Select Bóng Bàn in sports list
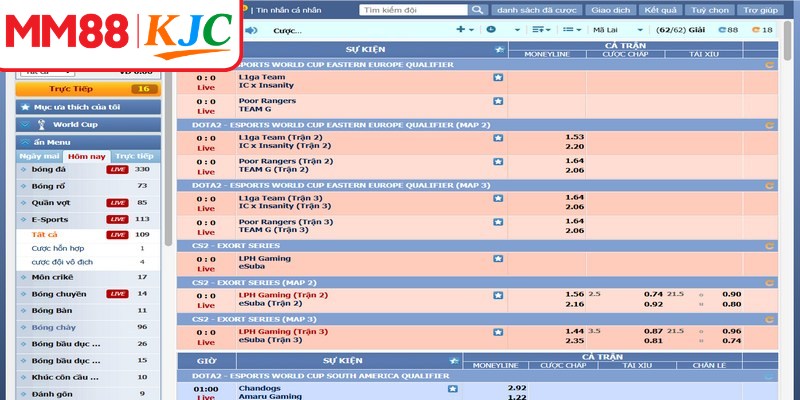The height and width of the screenshot is (400, 800). tap(52, 310)
